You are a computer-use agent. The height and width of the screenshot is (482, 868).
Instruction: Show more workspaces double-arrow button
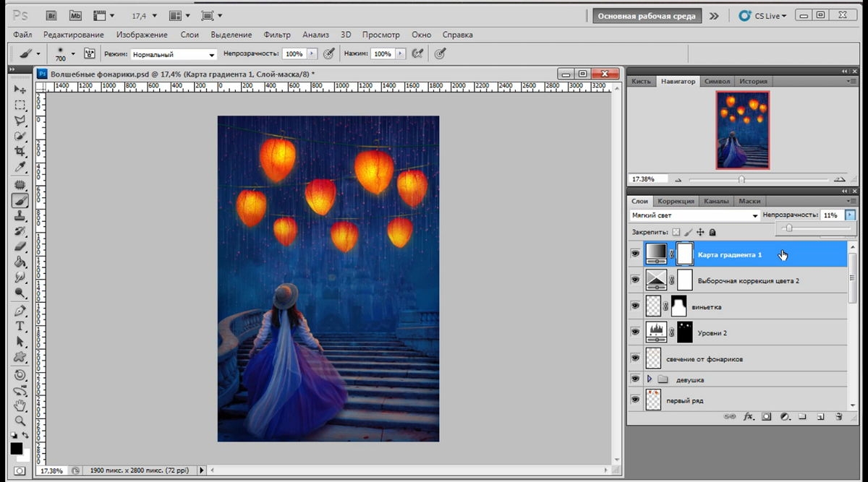714,15
